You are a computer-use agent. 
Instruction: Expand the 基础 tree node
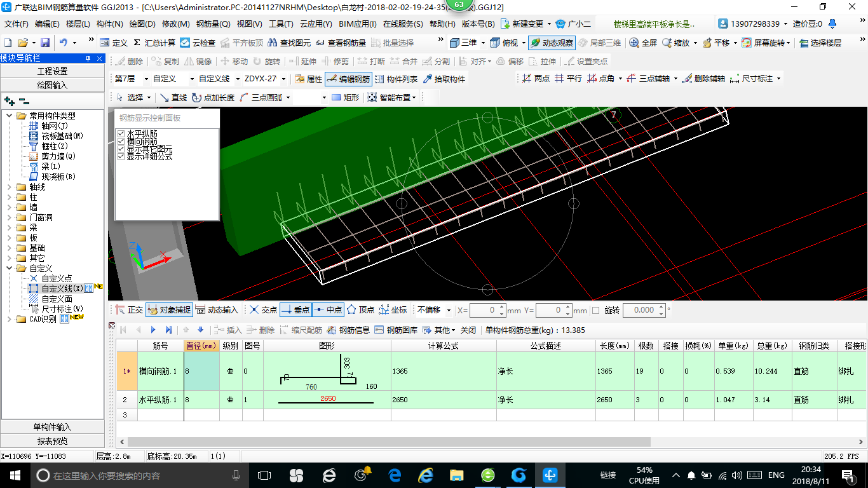pyautogui.click(x=10, y=248)
